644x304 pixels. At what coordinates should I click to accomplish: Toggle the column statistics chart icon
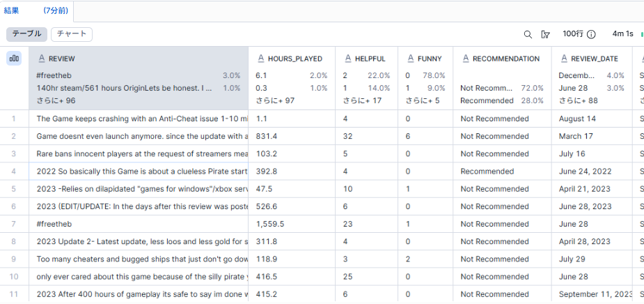coord(14,59)
